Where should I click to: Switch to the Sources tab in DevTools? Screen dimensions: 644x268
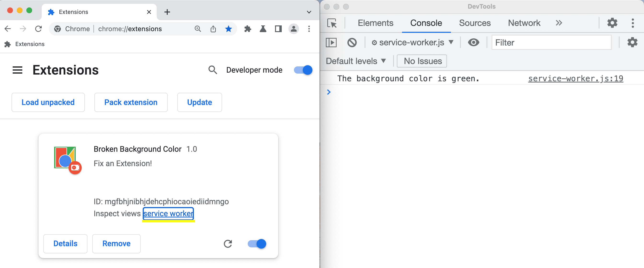(x=474, y=23)
